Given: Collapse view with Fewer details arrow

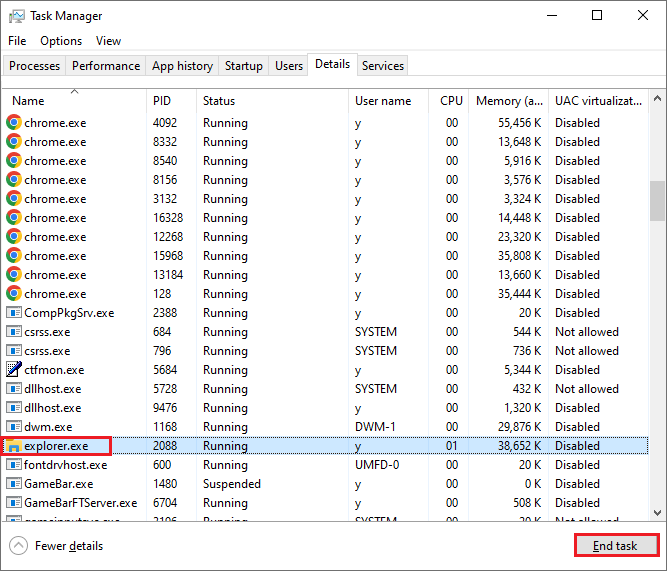Looking at the screenshot, I should pos(18,545).
